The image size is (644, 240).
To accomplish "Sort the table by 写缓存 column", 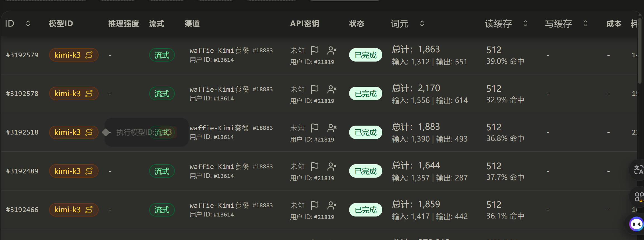I will pyautogui.click(x=585, y=23).
